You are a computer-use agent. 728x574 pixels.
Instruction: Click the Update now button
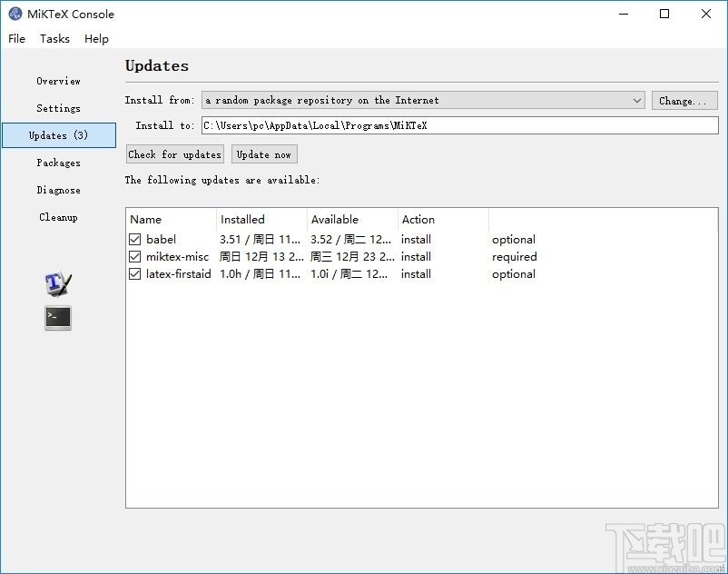(x=264, y=154)
